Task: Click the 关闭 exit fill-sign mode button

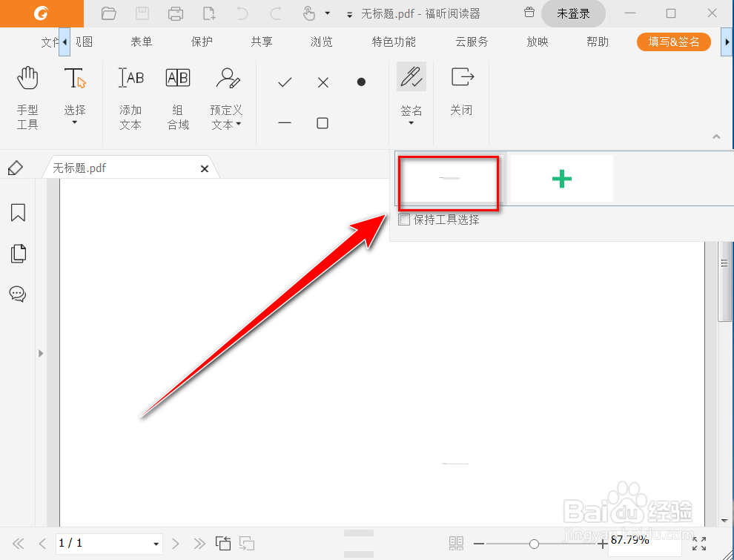Action: pos(462,90)
